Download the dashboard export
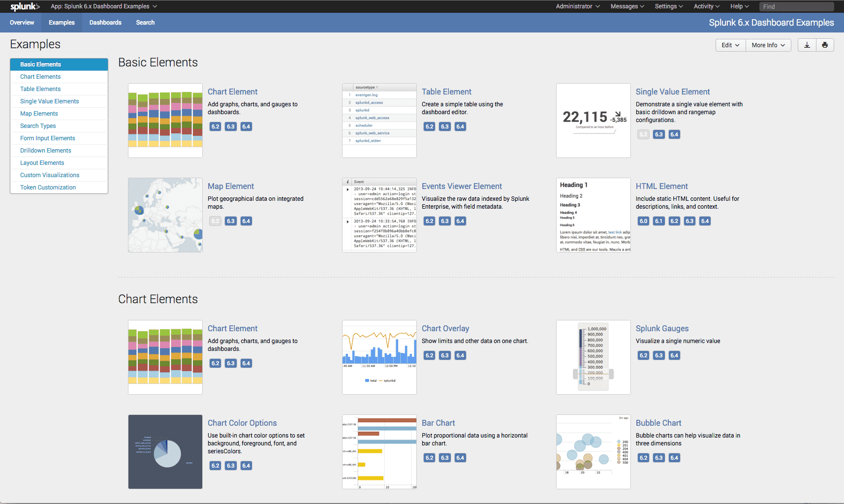The height and width of the screenshot is (504, 844). [807, 45]
